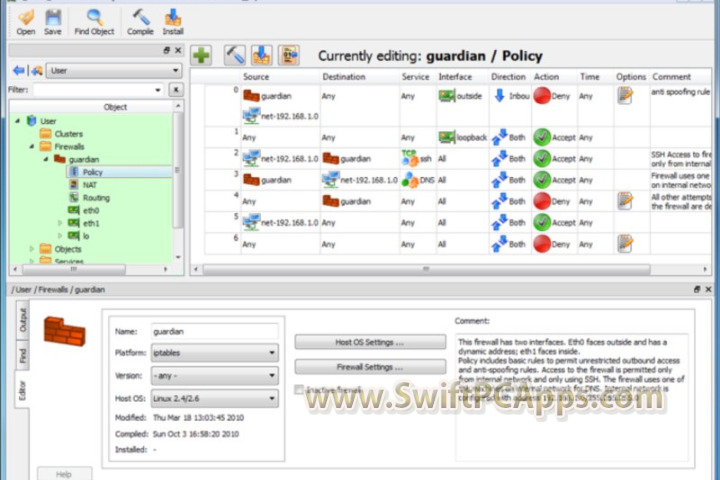
Task: Add a new rule with the green plus icon
Action: (201, 56)
